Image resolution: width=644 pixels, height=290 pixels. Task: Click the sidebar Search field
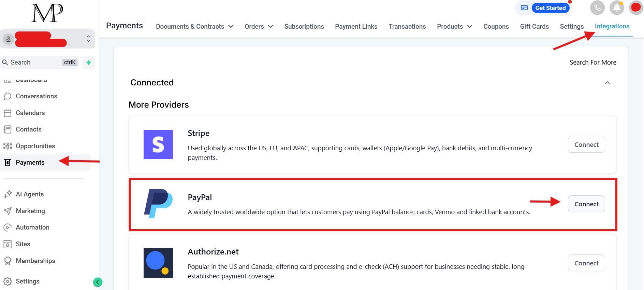point(40,63)
